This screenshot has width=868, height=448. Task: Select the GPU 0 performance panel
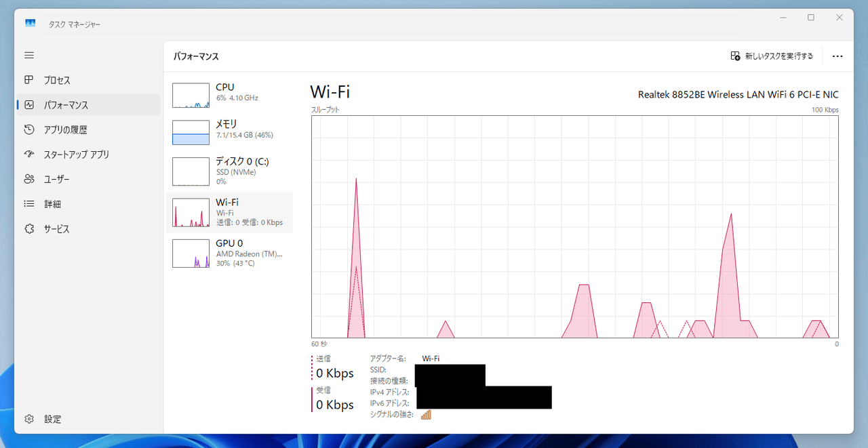click(x=231, y=252)
